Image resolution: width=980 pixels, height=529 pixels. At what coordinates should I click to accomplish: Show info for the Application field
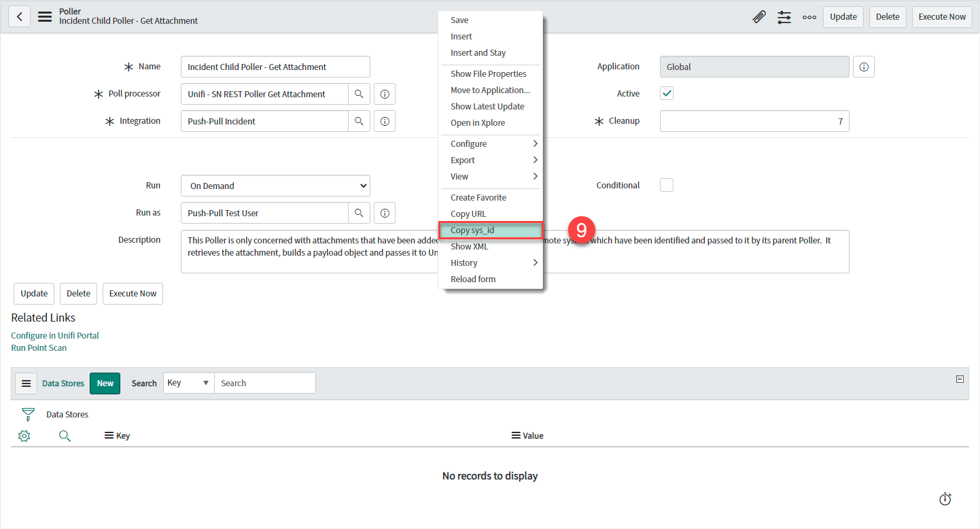coord(863,66)
